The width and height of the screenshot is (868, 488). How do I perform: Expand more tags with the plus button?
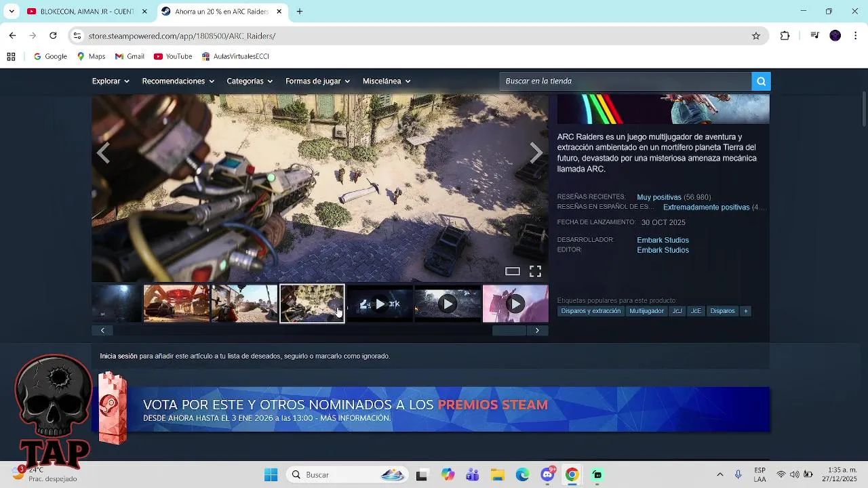tap(745, 311)
